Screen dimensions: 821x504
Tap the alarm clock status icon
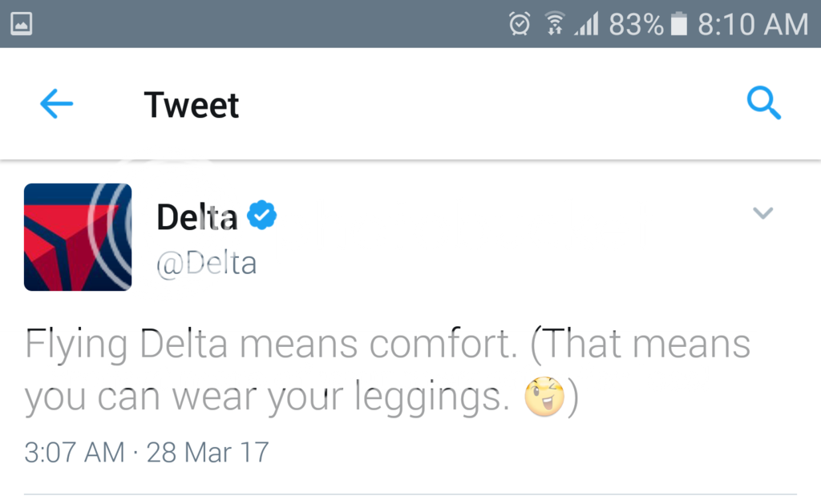520,24
